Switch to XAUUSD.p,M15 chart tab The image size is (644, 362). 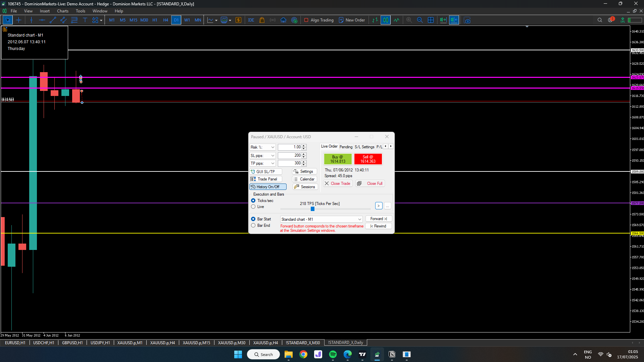click(x=196, y=343)
